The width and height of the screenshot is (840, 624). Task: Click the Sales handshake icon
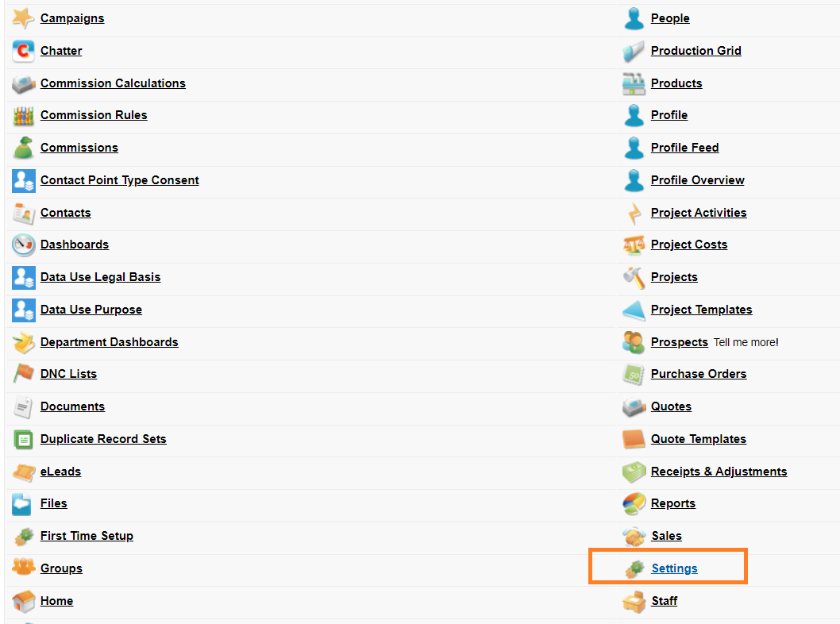[634, 536]
